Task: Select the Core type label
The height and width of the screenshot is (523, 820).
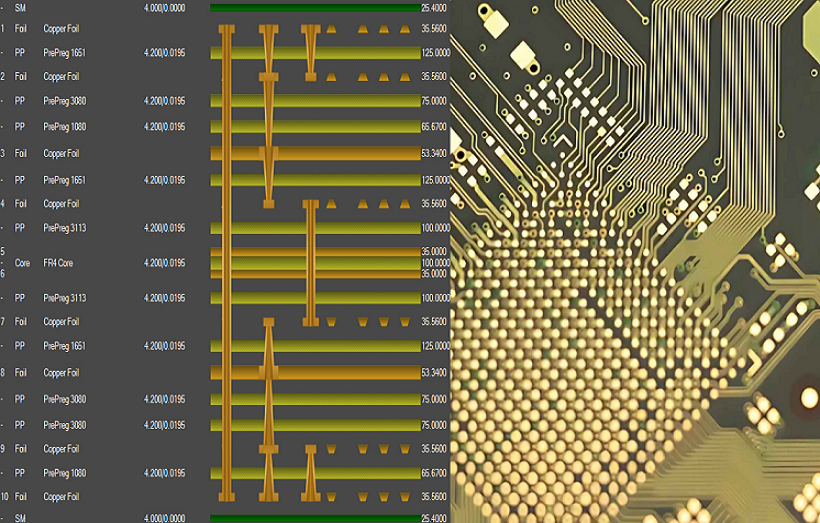Action: point(22,263)
